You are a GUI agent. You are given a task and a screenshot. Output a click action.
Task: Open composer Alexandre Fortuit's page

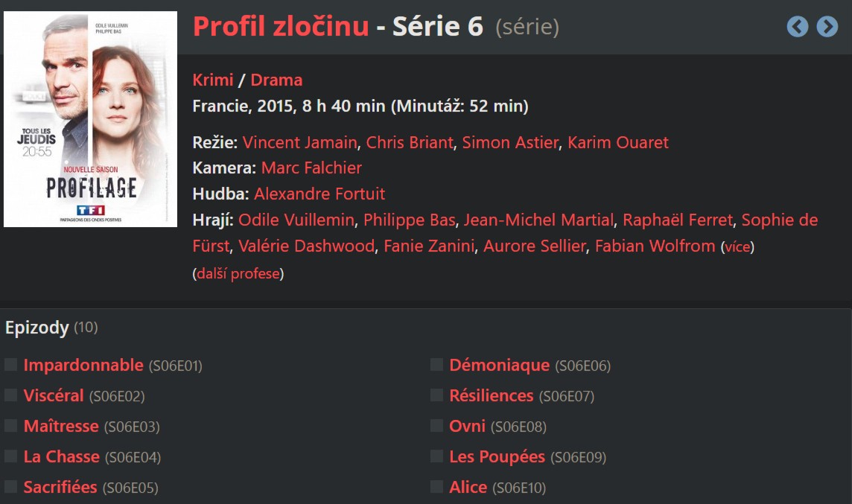[x=319, y=194]
